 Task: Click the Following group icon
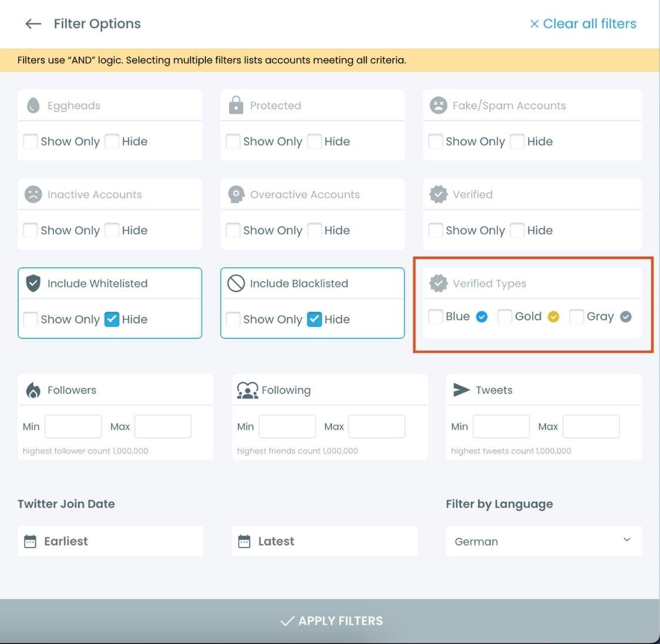(x=247, y=389)
